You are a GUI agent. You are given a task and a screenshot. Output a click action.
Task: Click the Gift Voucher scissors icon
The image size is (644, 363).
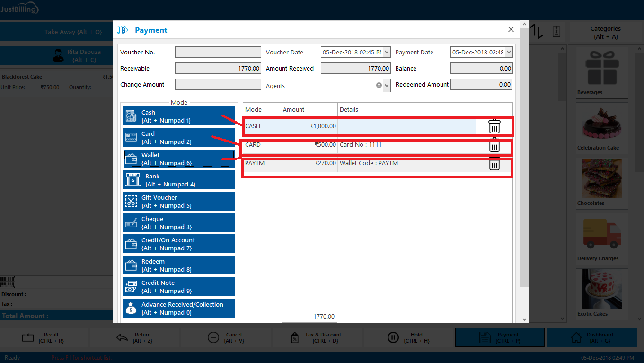pos(131,202)
